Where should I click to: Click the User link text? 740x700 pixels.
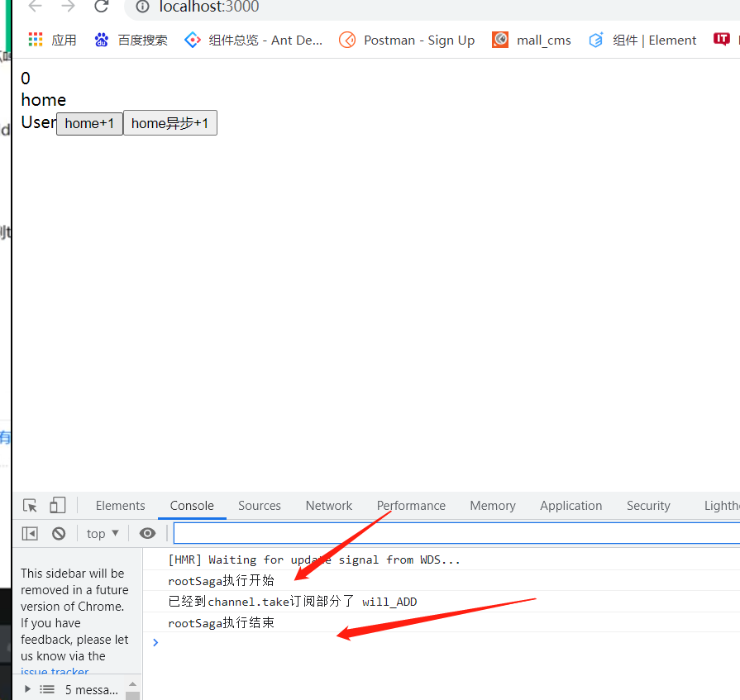tap(39, 122)
